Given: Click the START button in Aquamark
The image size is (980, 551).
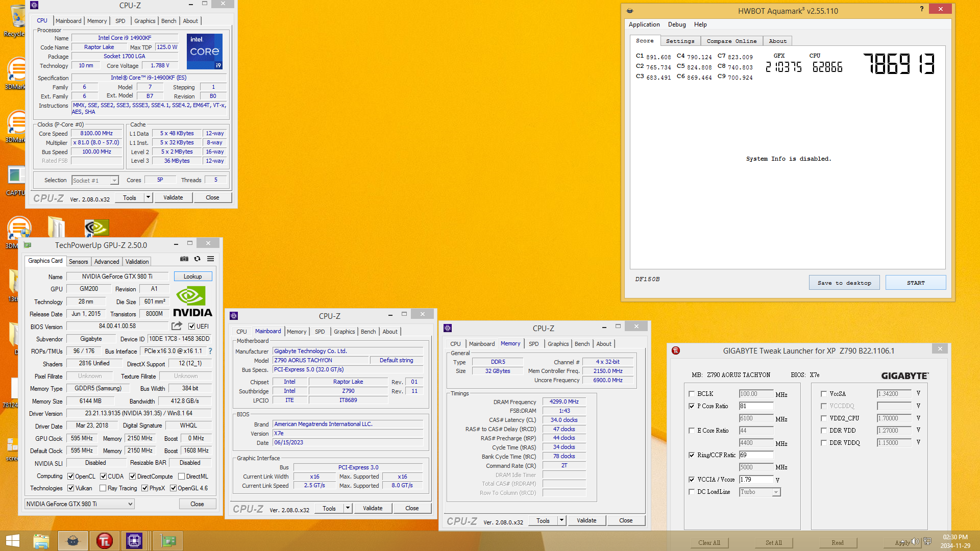Looking at the screenshot, I should (x=916, y=283).
